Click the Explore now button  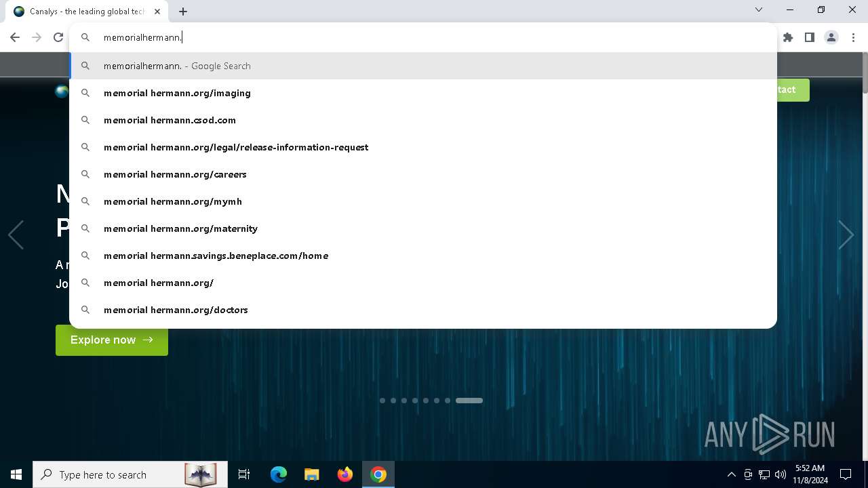click(112, 340)
